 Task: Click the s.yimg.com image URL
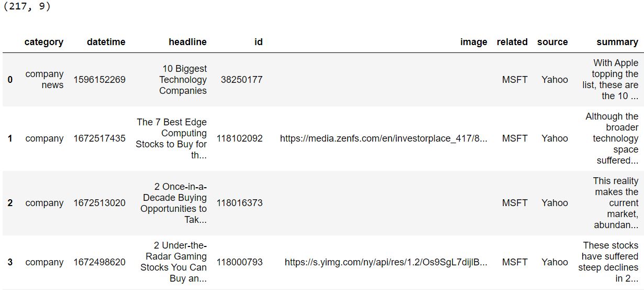point(386,262)
